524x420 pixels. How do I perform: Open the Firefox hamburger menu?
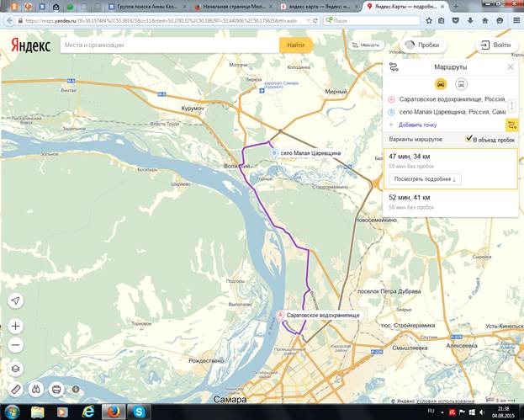[516, 21]
